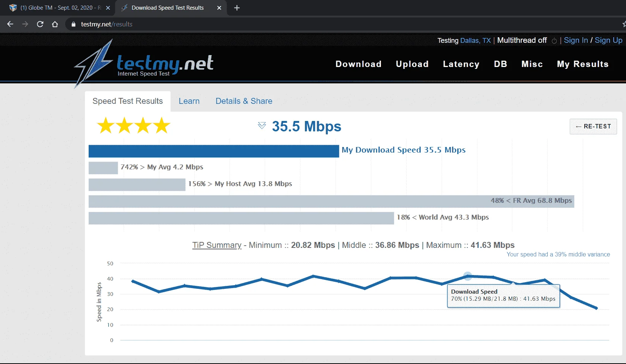Screen dimensions: 626x364
Task: Click the four-star rating
Action: point(134,125)
